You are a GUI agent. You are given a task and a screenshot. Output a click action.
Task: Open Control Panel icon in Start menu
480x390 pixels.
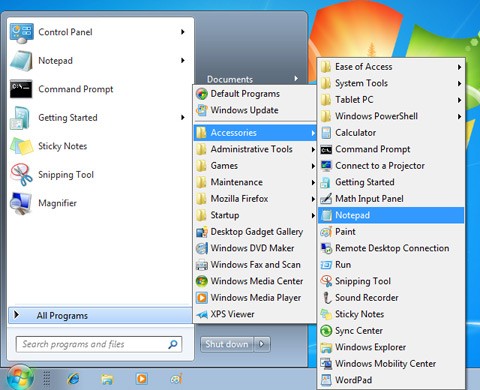(x=22, y=33)
